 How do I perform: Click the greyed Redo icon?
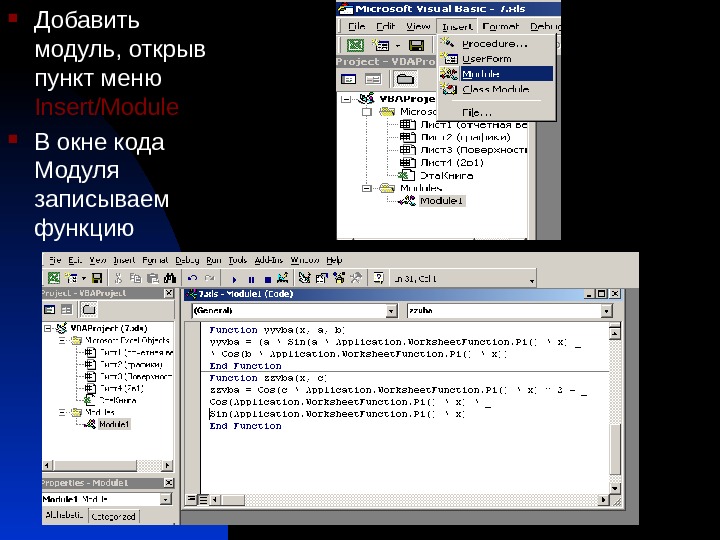click(x=209, y=278)
